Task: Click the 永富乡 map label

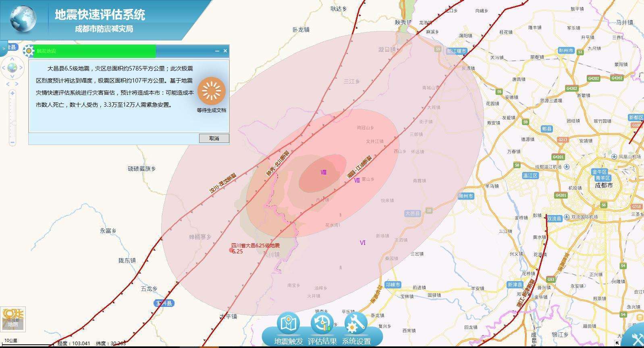Action: [x=108, y=231]
